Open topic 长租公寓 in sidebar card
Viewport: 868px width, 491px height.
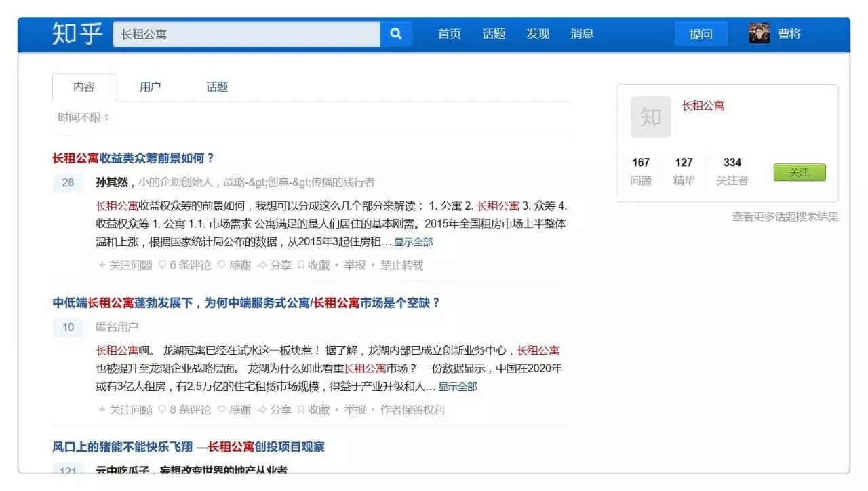coord(703,106)
